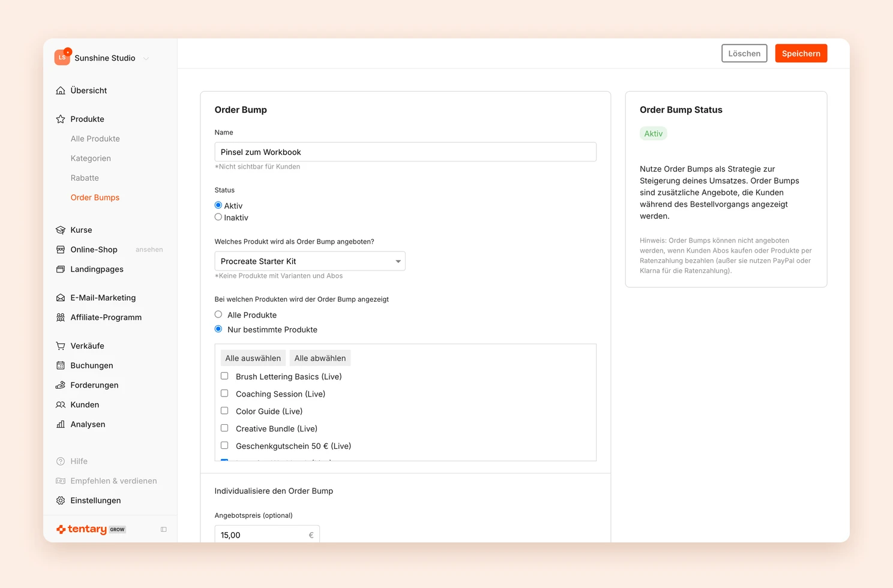Click the Einstellungen gear icon

[x=61, y=500]
